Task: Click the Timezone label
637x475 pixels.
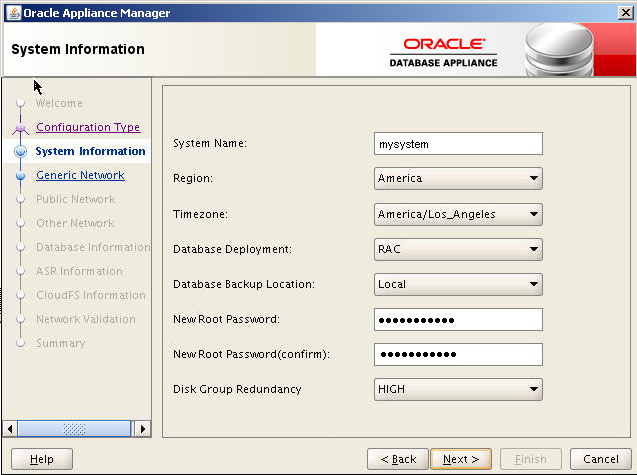Action: pos(200,214)
